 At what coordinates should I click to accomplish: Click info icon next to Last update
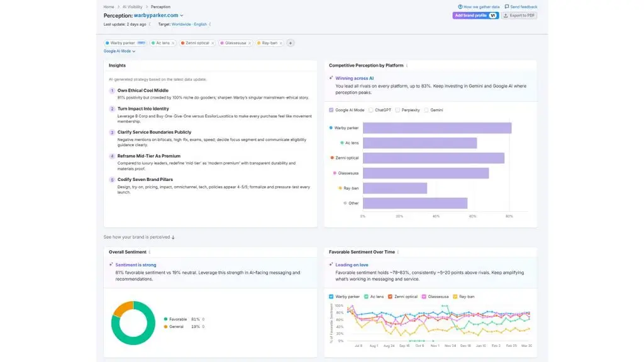[150, 25]
